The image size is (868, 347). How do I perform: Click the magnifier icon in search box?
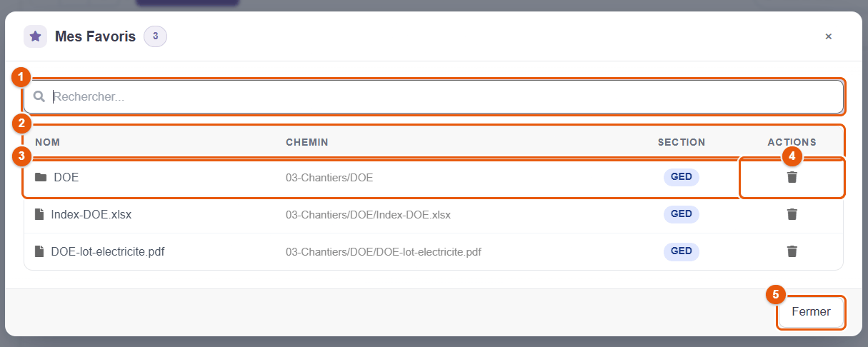point(40,96)
